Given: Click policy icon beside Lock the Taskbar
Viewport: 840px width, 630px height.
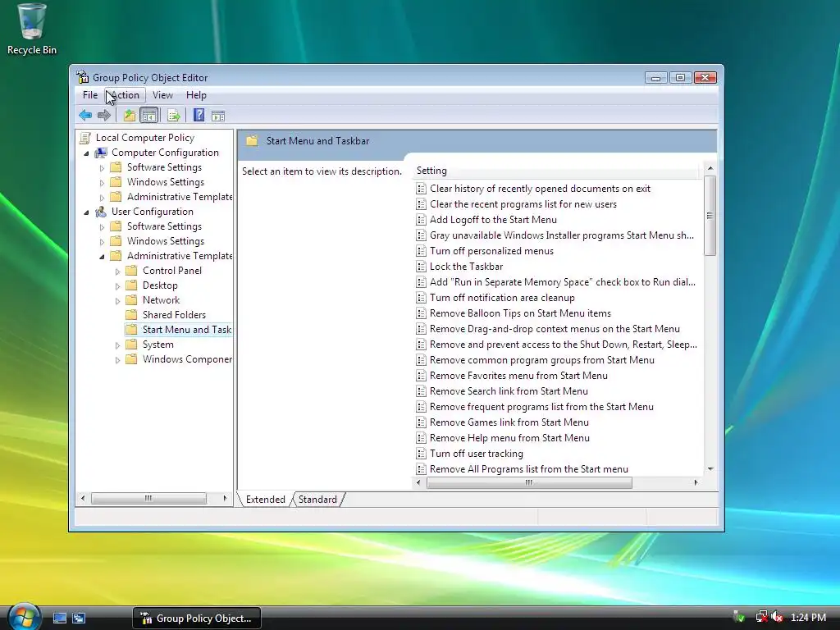Looking at the screenshot, I should pos(421,267).
